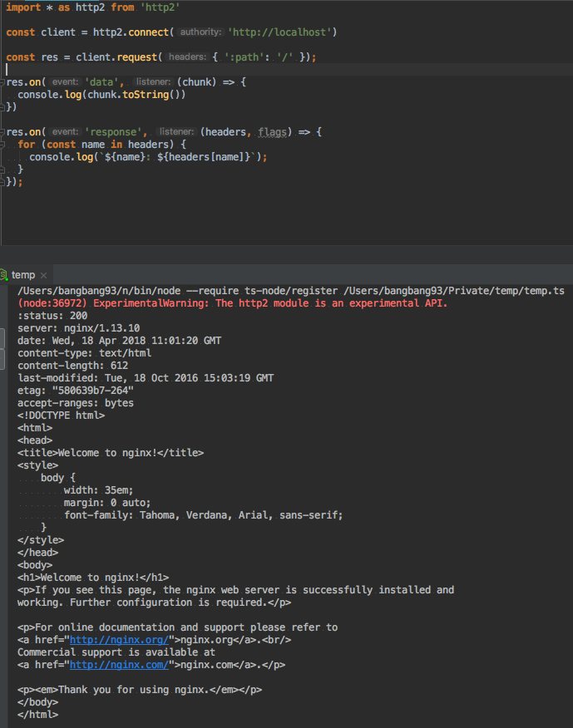This screenshot has height=728, width=573.
Task: Select the temp run console tab
Action: (22, 275)
